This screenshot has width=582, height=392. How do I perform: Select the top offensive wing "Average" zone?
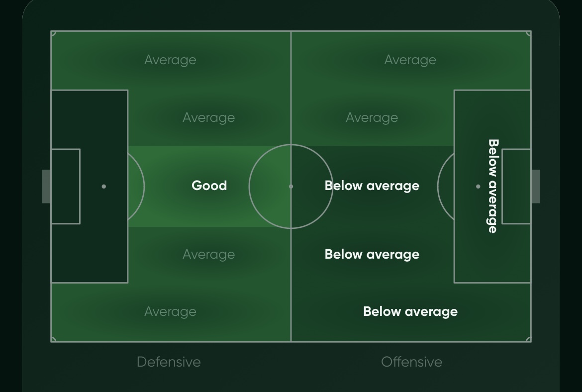pyautogui.click(x=410, y=60)
